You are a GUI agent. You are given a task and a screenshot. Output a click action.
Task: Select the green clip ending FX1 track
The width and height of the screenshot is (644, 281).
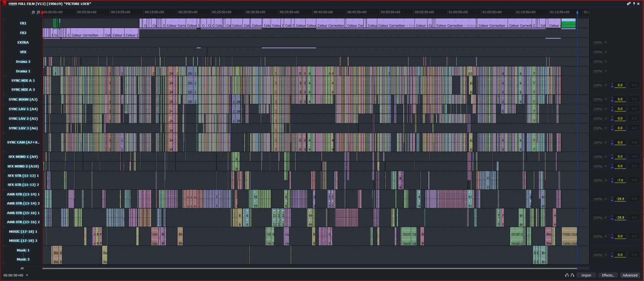(569, 24)
